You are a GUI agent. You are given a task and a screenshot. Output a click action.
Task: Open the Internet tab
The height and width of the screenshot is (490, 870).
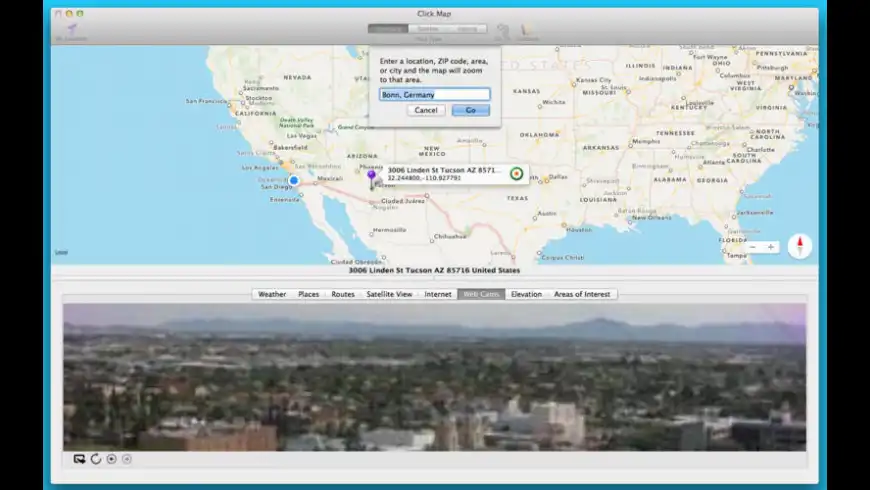[438, 294]
